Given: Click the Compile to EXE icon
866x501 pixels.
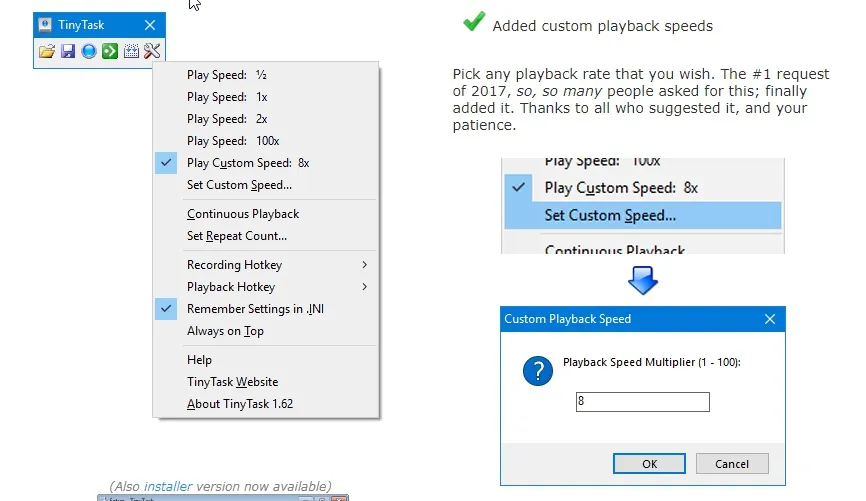Looking at the screenshot, I should click(x=131, y=51).
